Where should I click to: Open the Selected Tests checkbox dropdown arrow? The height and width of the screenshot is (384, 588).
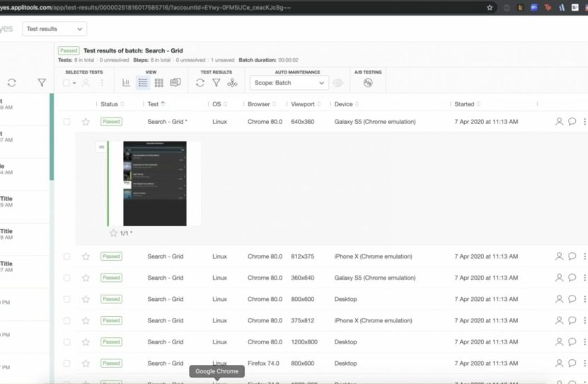tap(74, 83)
